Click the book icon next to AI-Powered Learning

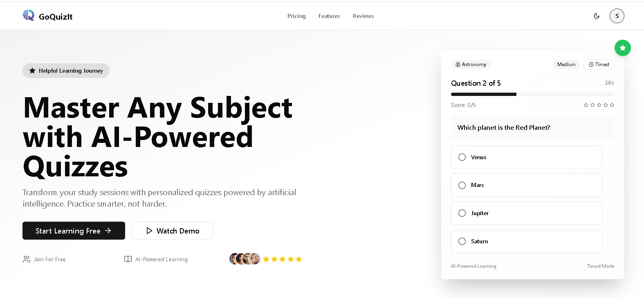(x=128, y=259)
